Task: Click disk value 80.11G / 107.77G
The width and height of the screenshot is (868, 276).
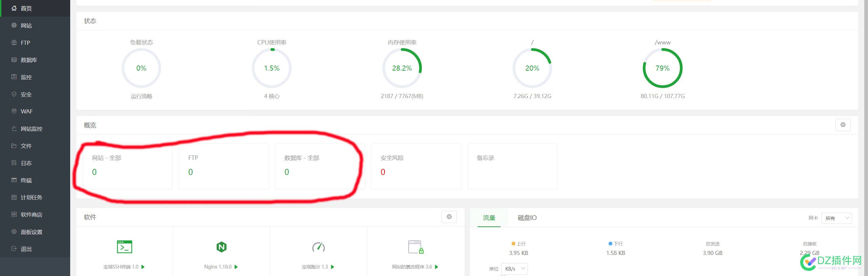Action: [663, 96]
